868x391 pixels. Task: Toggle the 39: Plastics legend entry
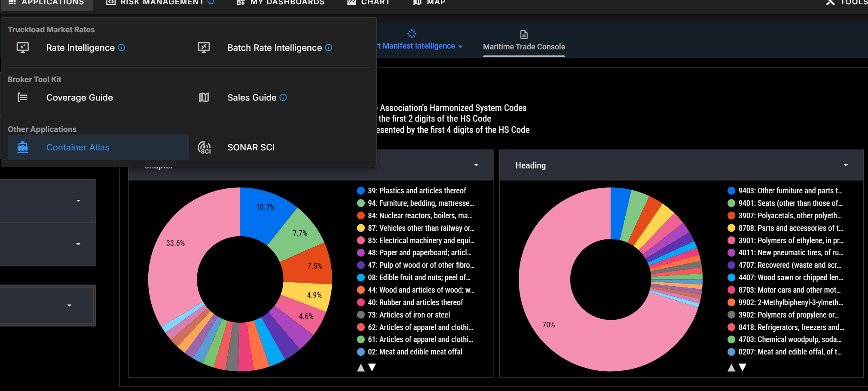tap(416, 191)
